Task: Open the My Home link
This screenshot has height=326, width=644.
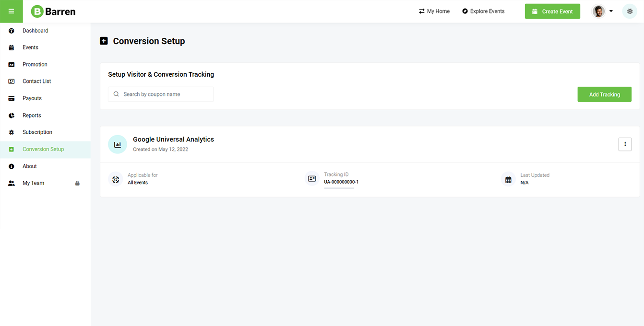Action: coord(434,12)
